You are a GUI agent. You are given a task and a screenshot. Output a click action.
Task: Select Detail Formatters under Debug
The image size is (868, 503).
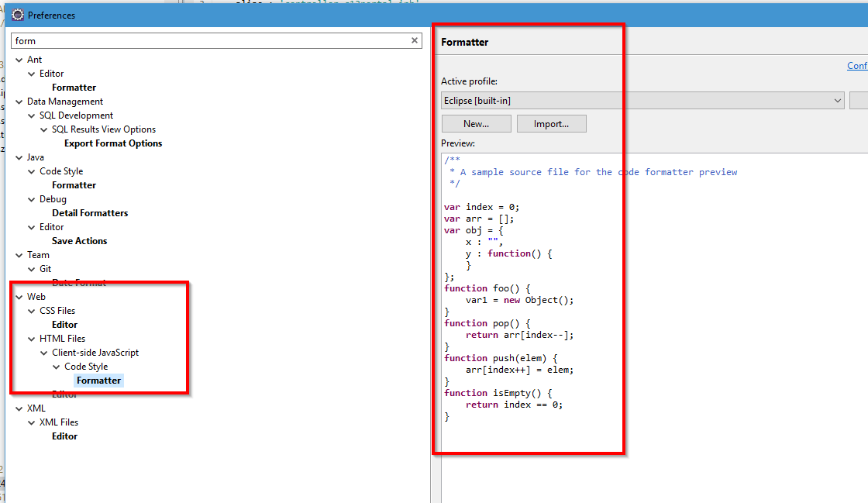(x=90, y=212)
